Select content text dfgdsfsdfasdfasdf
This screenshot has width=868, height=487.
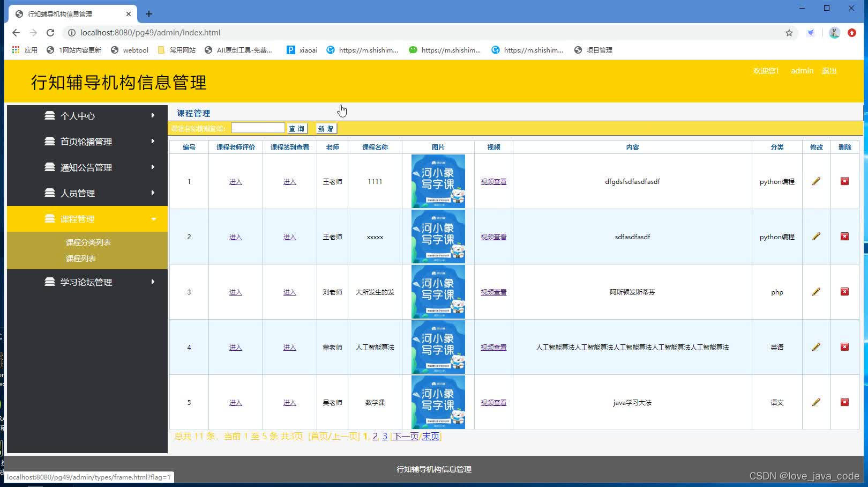[x=632, y=182]
